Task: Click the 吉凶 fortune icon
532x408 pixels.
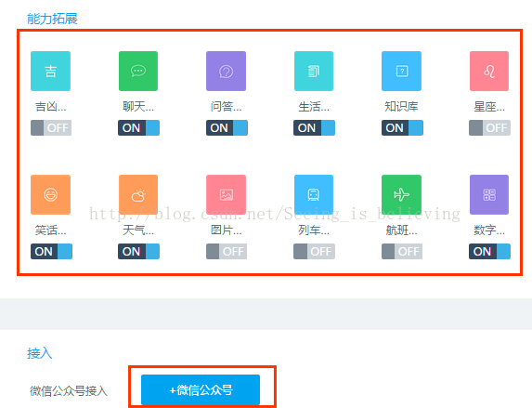Action: tap(50, 71)
